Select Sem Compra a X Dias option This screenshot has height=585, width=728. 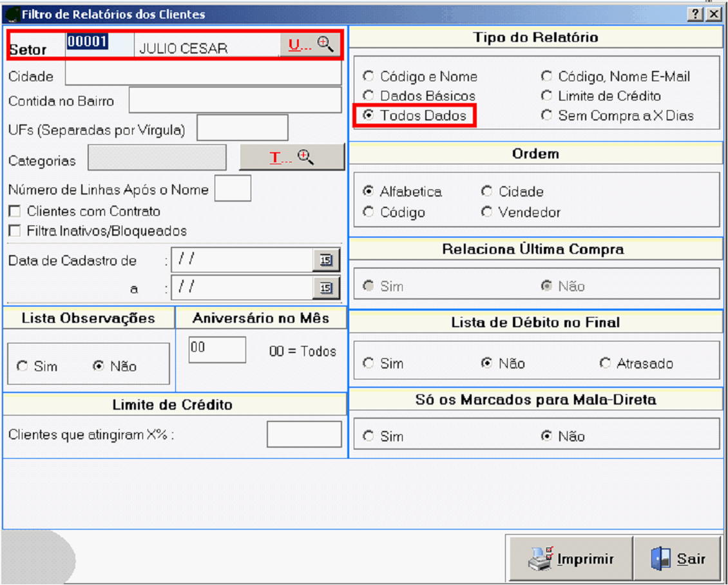click(547, 116)
